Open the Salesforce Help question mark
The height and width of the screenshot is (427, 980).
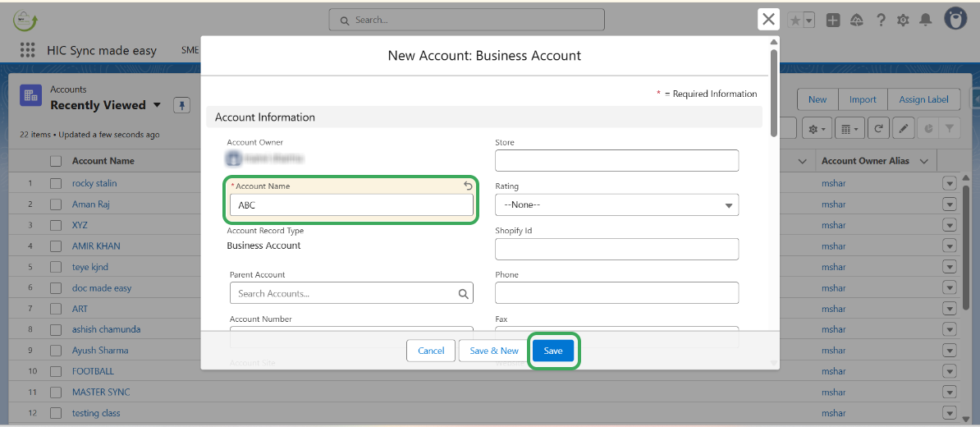881,21
